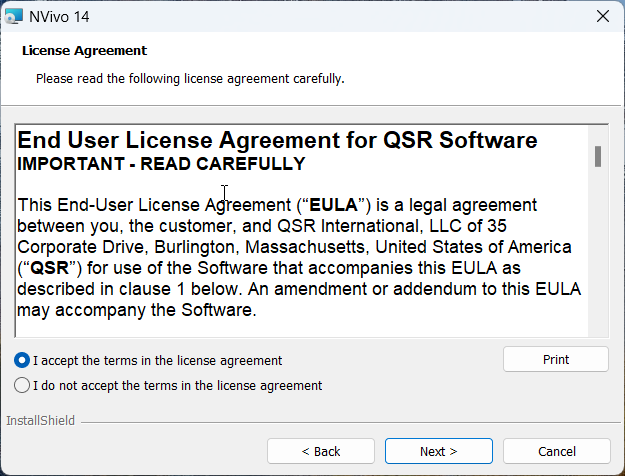Viewport: 625px width, 476px height.
Task: Go back with the Back button
Action: (321, 451)
